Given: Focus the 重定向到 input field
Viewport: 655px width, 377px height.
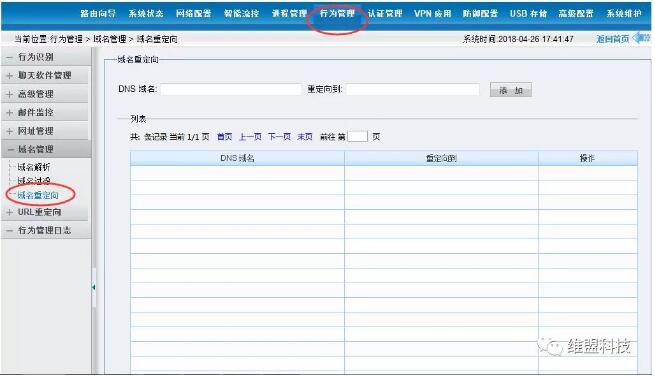Looking at the screenshot, I should point(412,89).
